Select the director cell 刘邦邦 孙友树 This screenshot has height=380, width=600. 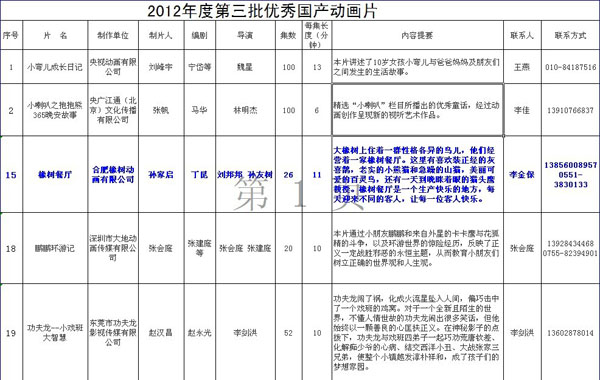click(245, 175)
